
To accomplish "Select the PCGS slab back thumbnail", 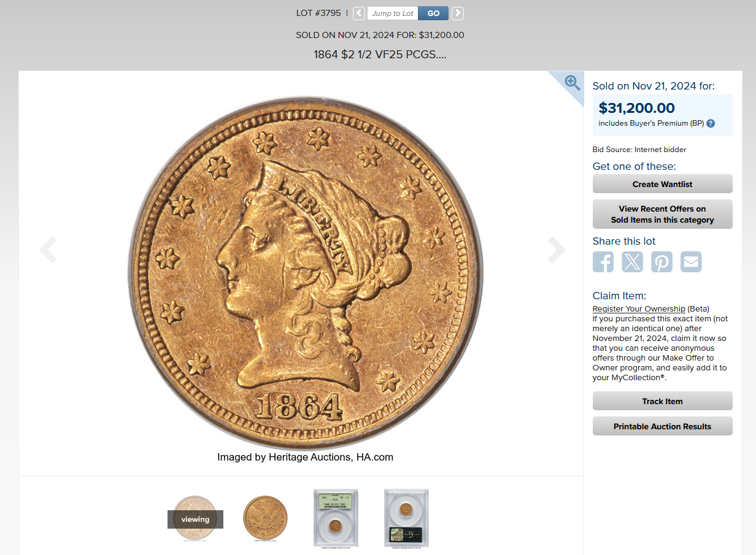I will point(406,518).
